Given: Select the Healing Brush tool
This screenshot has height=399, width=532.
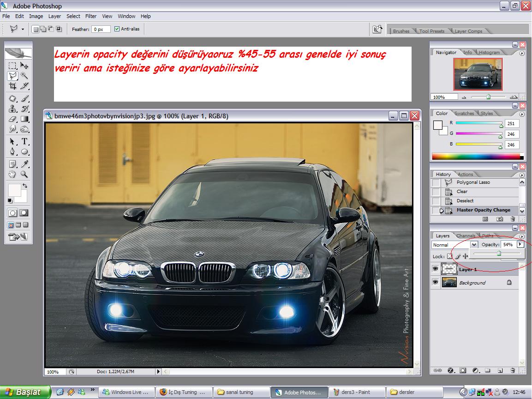Looking at the screenshot, I should [12, 98].
